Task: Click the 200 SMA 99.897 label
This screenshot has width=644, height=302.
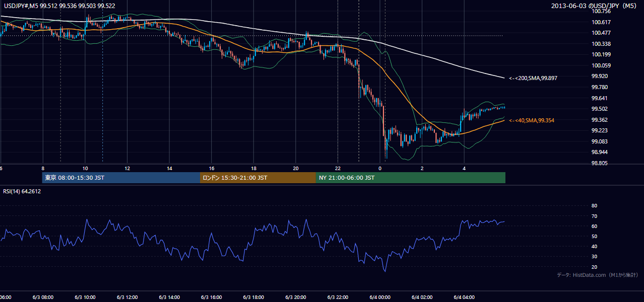Action: pyautogui.click(x=533, y=79)
